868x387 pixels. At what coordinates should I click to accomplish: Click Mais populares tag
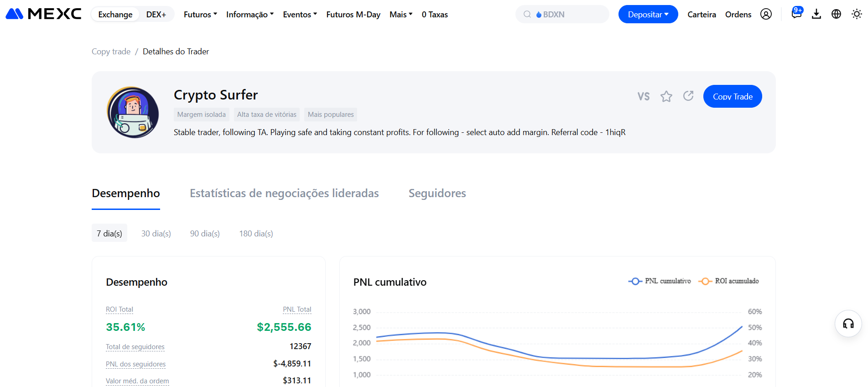[x=331, y=115]
